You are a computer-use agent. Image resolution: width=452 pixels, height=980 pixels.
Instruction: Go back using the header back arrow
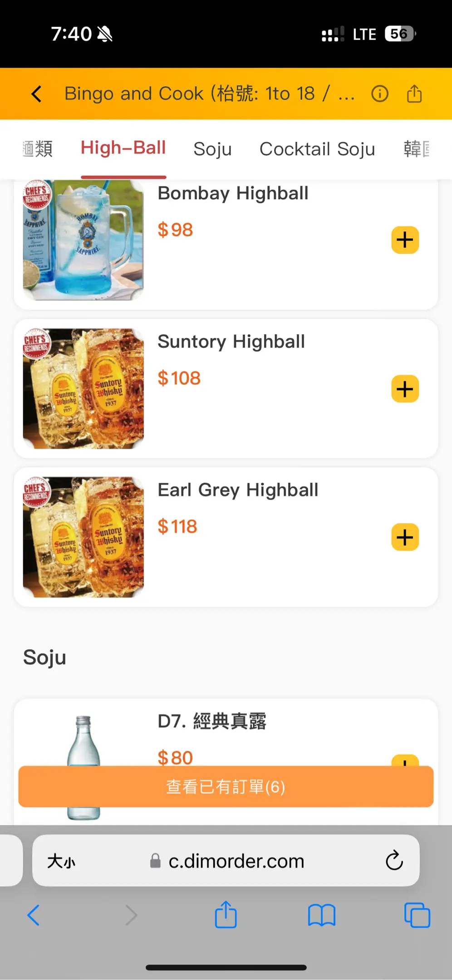coord(37,94)
